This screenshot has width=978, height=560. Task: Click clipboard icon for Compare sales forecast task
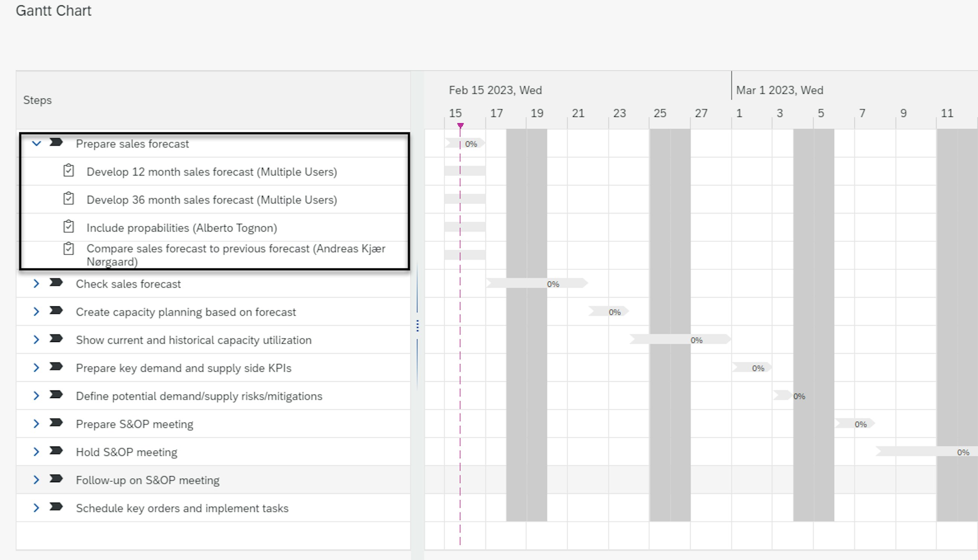[68, 249]
